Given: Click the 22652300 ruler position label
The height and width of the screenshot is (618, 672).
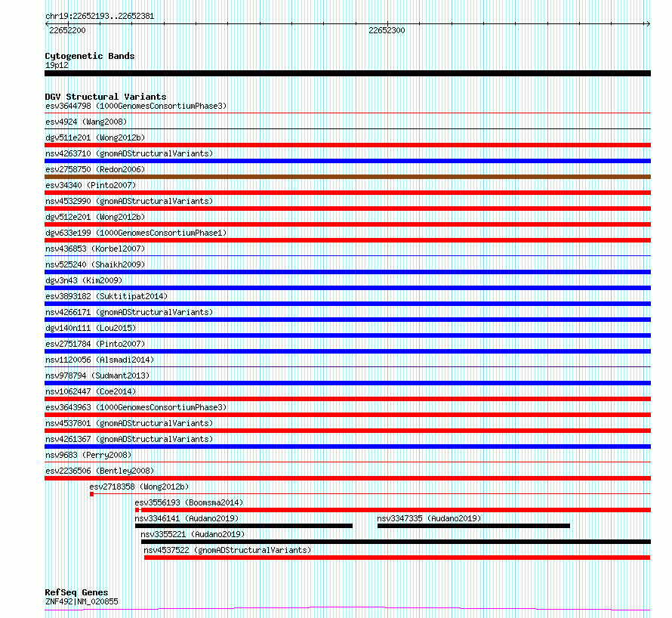Looking at the screenshot, I should (x=387, y=30).
